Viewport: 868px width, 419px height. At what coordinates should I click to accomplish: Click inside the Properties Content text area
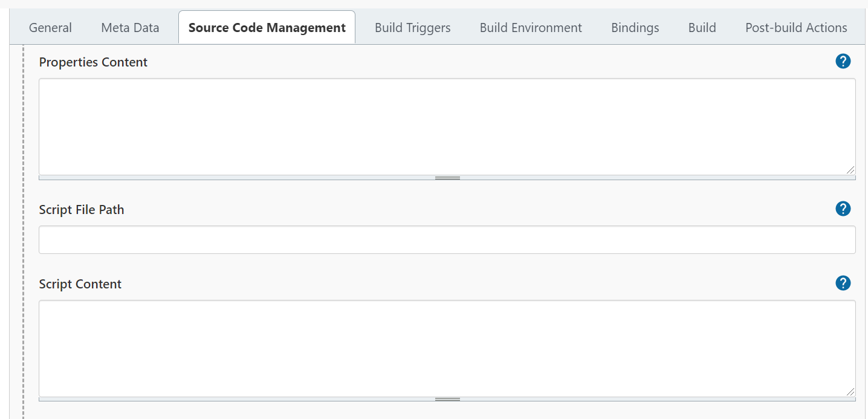(x=447, y=126)
